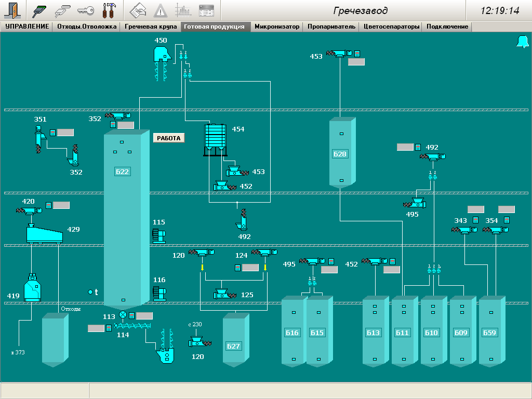Switch to the Микронизатор tab

[x=277, y=26]
